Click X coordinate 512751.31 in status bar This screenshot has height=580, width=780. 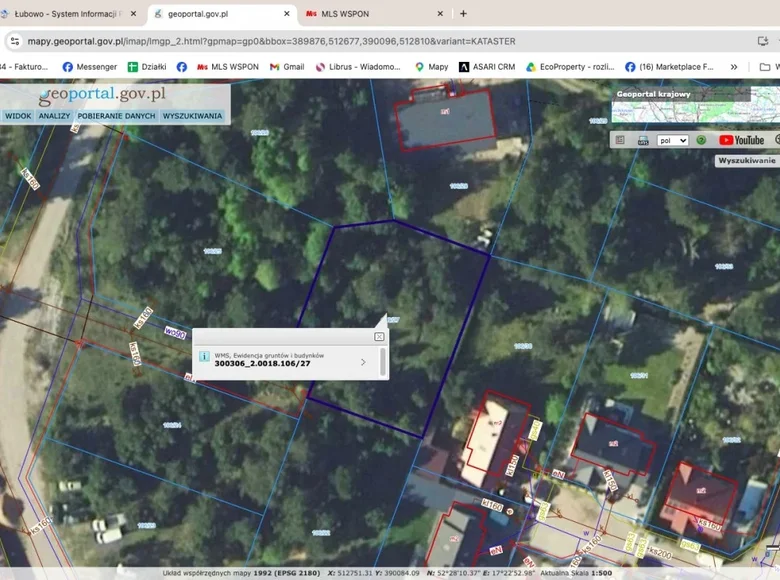(x=353, y=573)
